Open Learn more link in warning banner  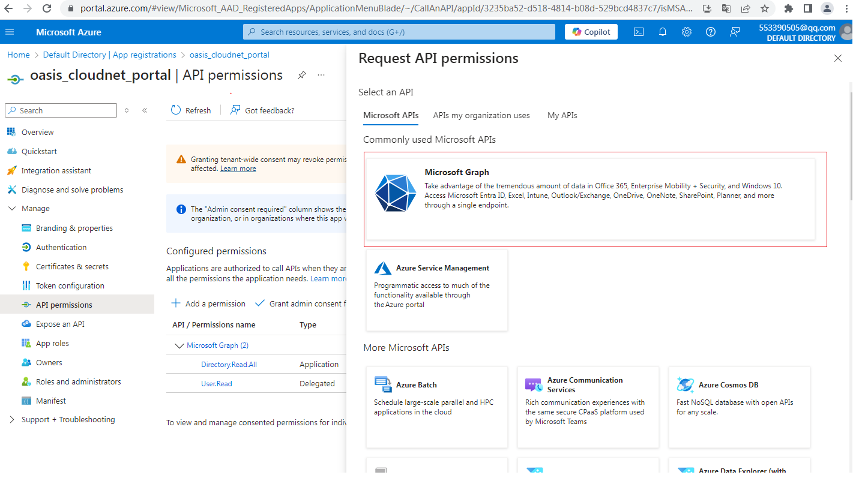click(x=238, y=169)
